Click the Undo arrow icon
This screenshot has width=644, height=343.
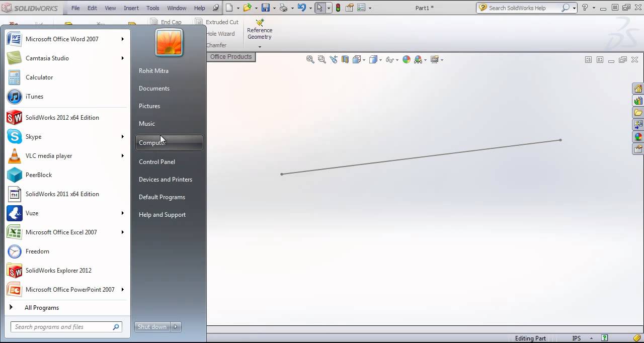click(301, 8)
